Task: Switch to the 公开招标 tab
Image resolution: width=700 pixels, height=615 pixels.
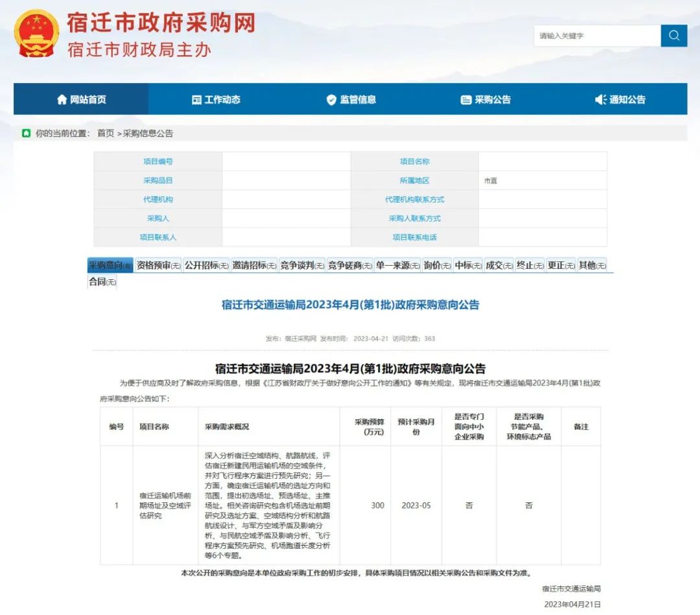Action: pyautogui.click(x=206, y=266)
